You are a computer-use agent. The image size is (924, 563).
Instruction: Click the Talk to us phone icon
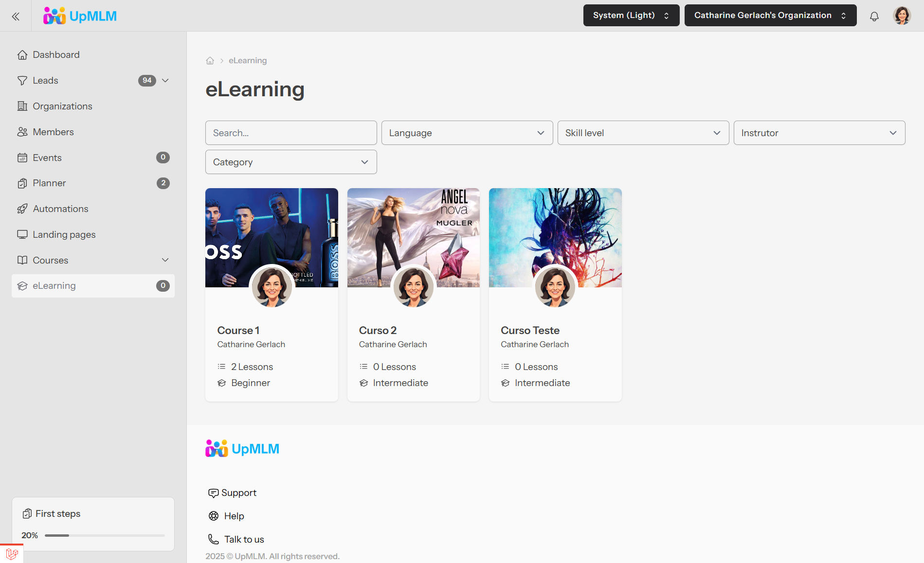point(213,539)
